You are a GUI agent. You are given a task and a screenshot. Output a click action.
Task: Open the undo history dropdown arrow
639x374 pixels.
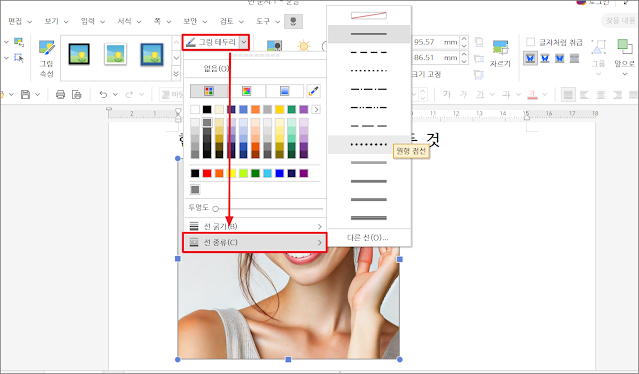[x=115, y=95]
